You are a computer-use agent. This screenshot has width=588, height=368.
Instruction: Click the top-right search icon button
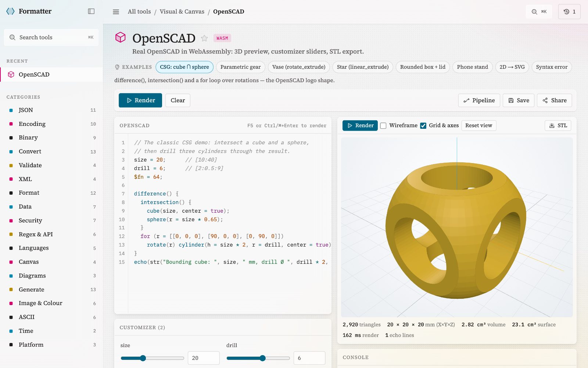[x=539, y=12]
